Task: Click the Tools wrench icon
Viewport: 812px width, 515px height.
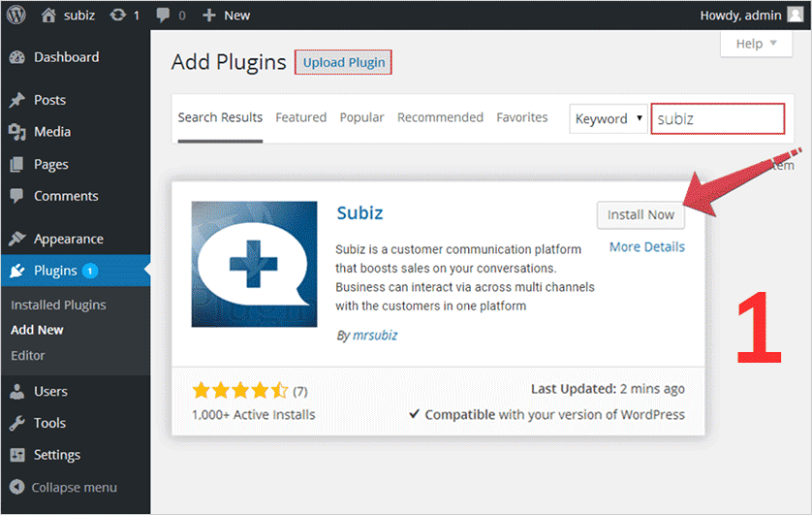Action: pos(17,423)
